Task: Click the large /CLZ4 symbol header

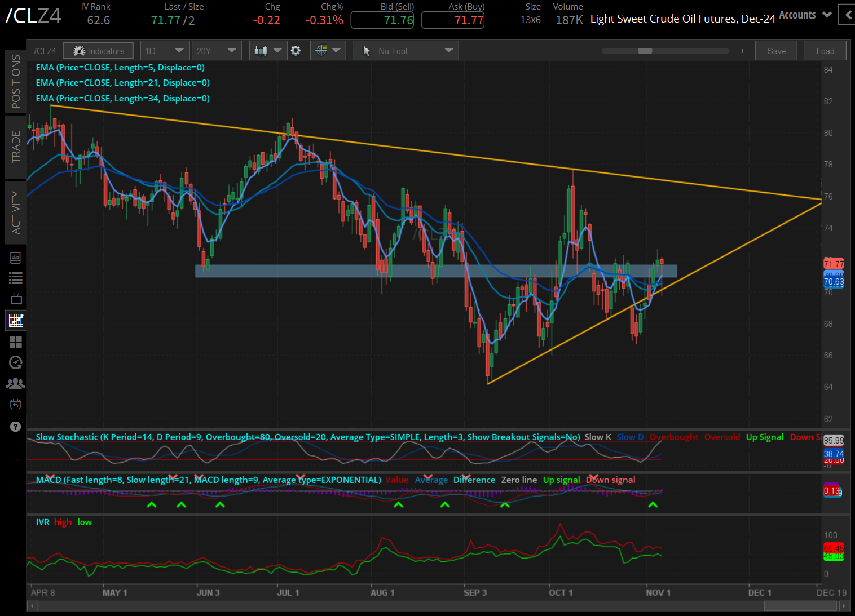Action: [x=33, y=16]
